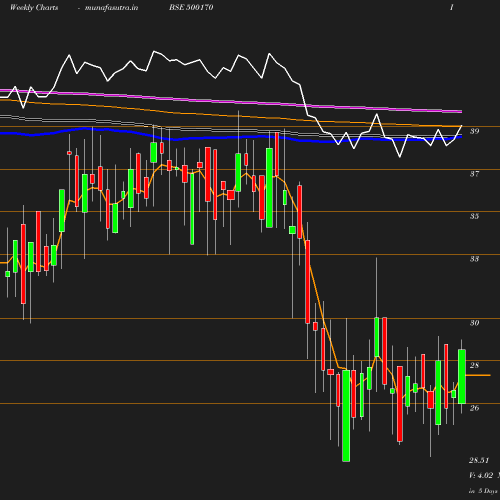Screen dimensions: 500x500
Task: Click the 39 price axis label
Action: coord(474,131)
